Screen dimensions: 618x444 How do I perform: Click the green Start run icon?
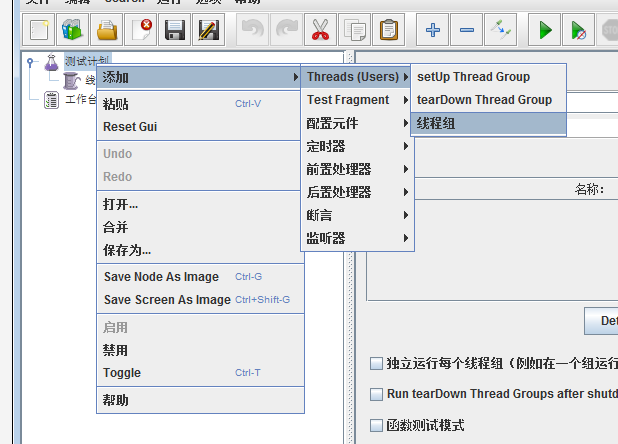pyautogui.click(x=545, y=30)
